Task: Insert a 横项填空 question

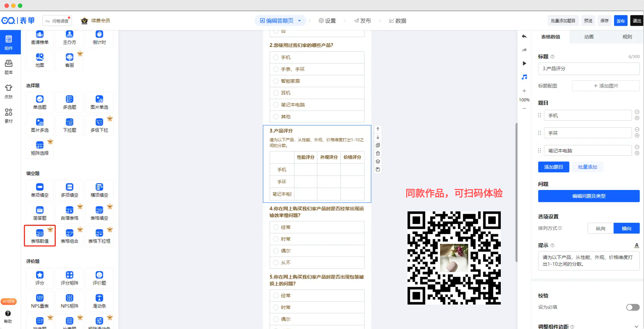Action: tap(99, 190)
